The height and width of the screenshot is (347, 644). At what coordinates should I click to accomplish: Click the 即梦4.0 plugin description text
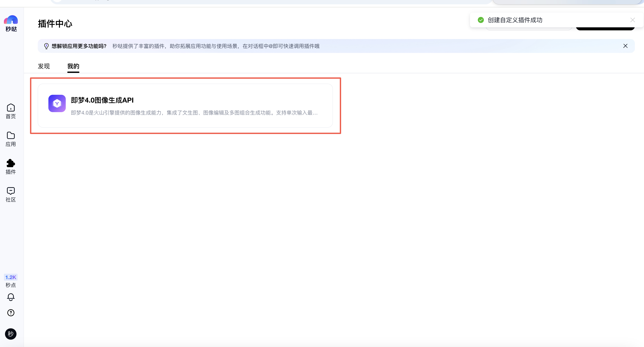[x=194, y=113]
